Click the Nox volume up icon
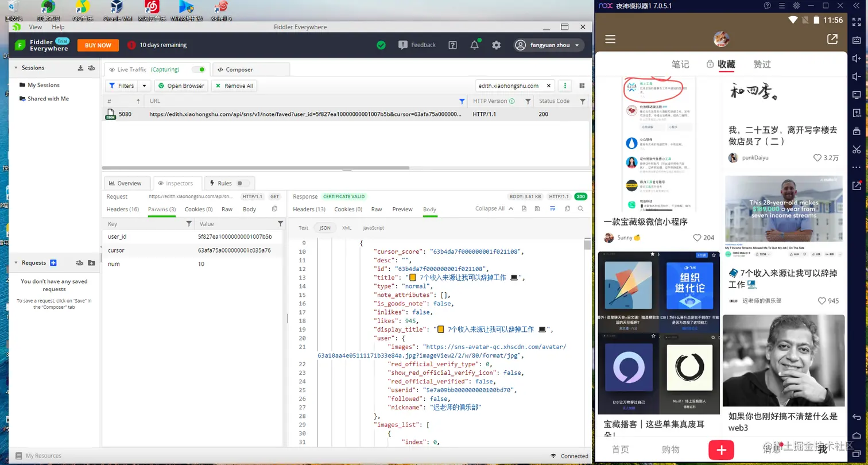The width and height of the screenshot is (868, 465). tap(857, 58)
